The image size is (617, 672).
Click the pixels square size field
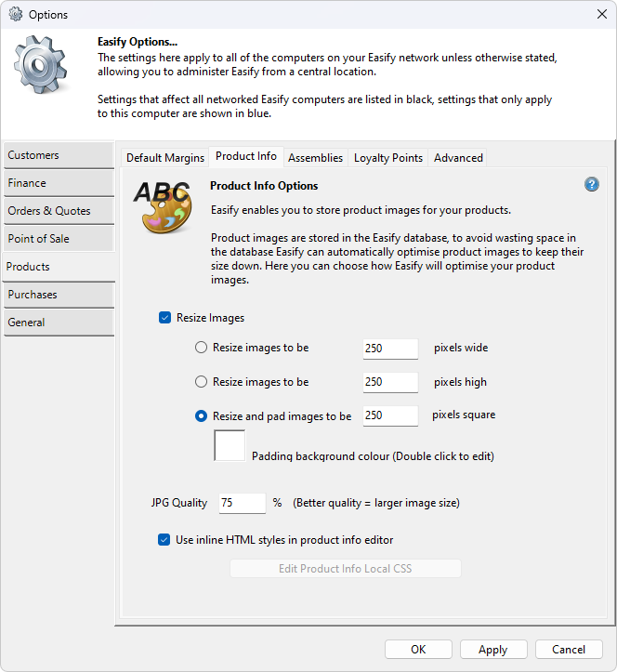click(x=390, y=415)
